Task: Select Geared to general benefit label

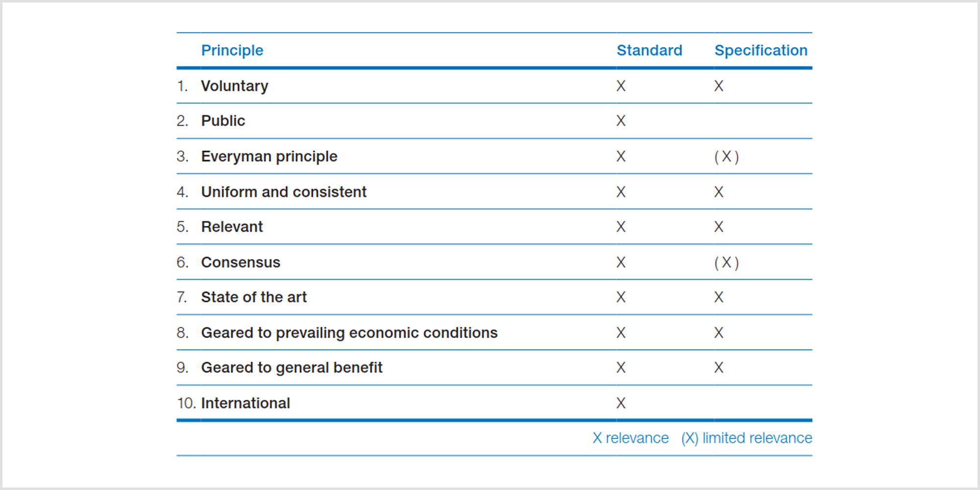Action: [292, 368]
